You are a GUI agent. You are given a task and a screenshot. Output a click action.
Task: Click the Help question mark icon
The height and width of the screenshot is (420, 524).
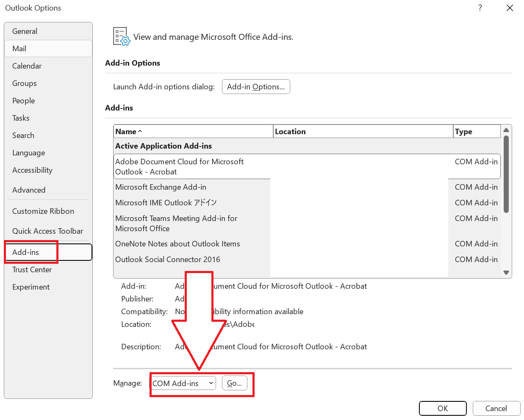pos(480,8)
